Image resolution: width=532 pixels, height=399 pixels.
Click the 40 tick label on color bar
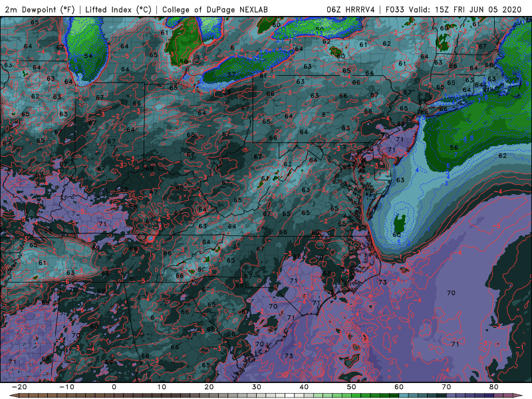304,387
